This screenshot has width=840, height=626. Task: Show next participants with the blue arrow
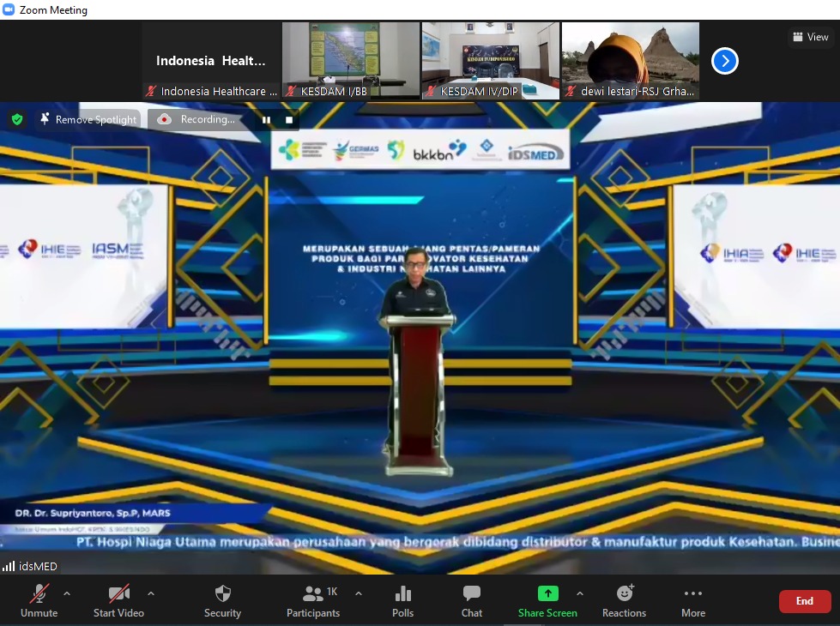pyautogui.click(x=725, y=61)
